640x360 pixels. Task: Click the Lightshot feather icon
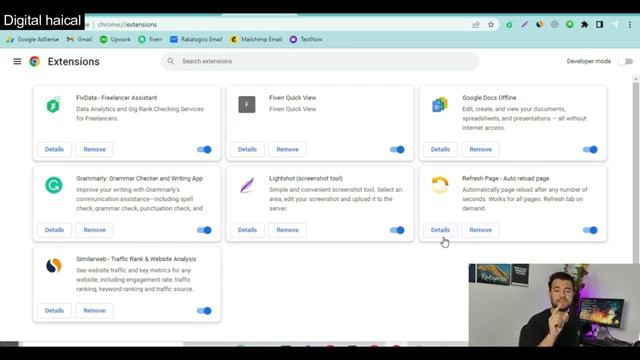[x=247, y=185]
